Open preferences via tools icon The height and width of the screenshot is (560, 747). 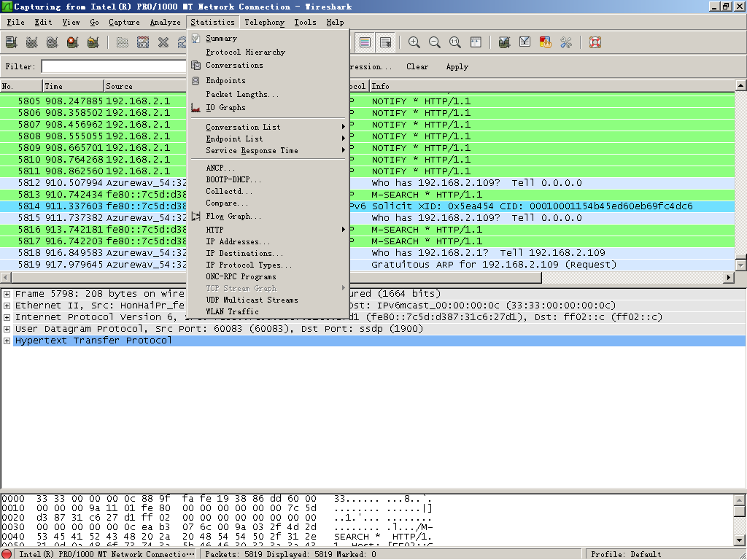coord(566,42)
